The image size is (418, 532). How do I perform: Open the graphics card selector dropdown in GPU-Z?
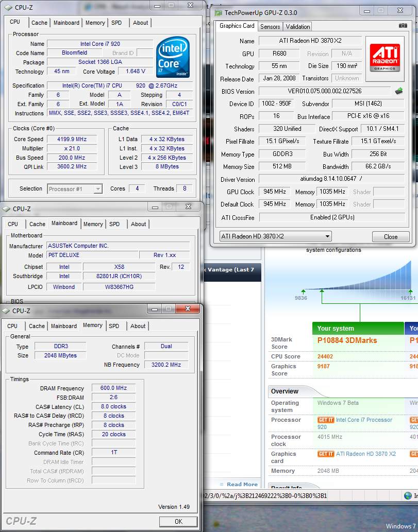click(276, 236)
